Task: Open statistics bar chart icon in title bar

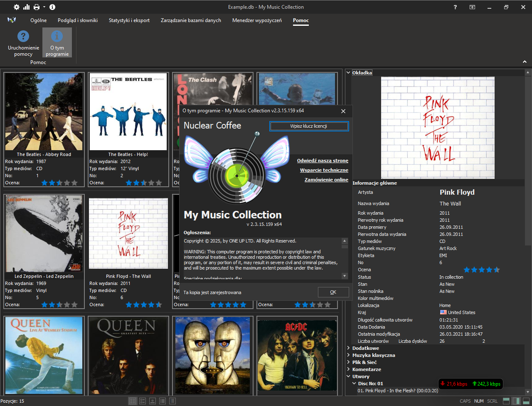Action: (27, 7)
